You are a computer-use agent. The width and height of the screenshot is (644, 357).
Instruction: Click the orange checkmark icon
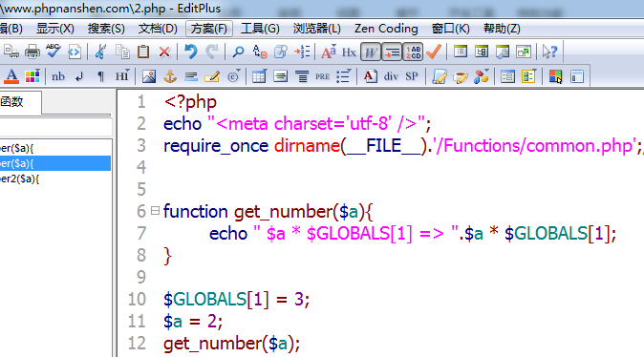click(434, 52)
